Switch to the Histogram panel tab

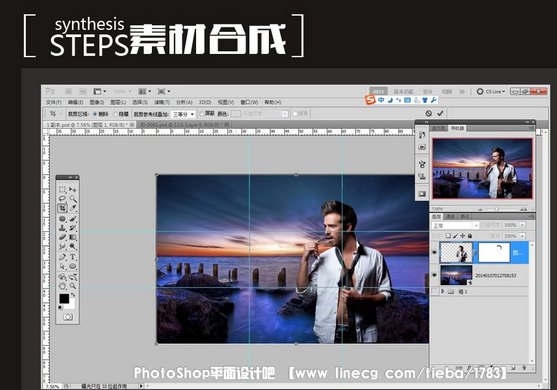(439, 128)
